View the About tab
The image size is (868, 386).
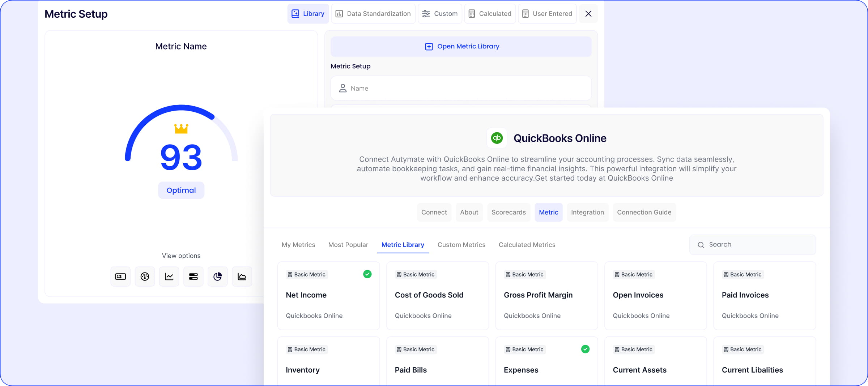coord(469,213)
